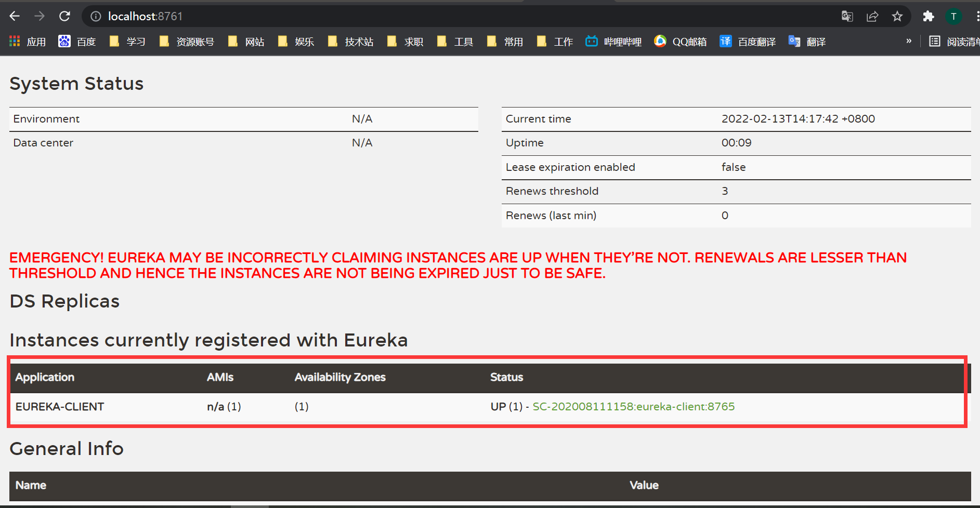980x508 pixels.
Task: Click the Value column header in General Info
Action: (644, 485)
